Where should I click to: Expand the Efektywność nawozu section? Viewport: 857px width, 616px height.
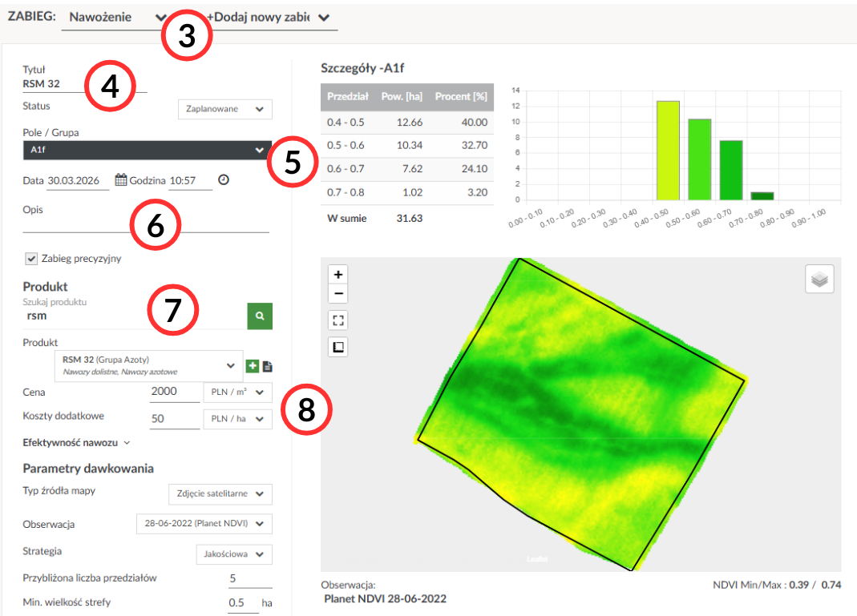tap(76, 442)
